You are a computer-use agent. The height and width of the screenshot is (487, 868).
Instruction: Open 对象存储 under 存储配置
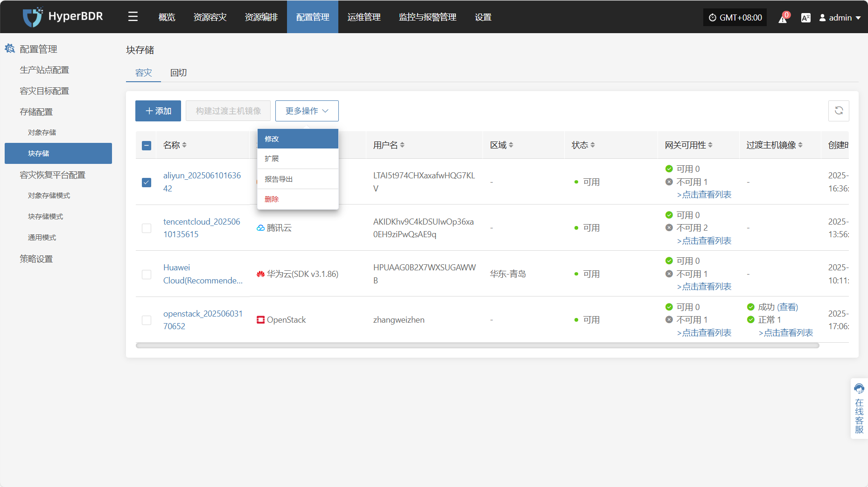coord(42,132)
